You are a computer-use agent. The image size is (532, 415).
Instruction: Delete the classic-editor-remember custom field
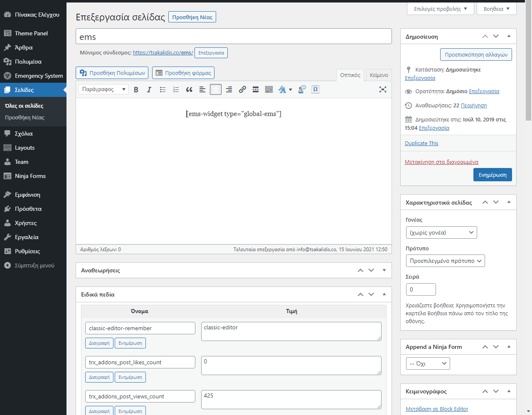[99, 343]
